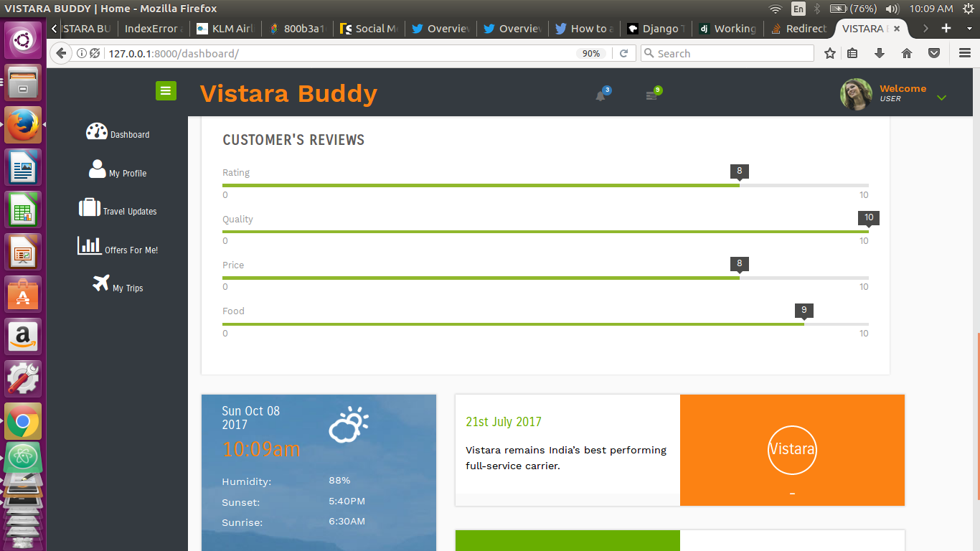Switch to the KLM Airl tab
Image resolution: width=980 pixels, height=551 pixels.
point(225,29)
